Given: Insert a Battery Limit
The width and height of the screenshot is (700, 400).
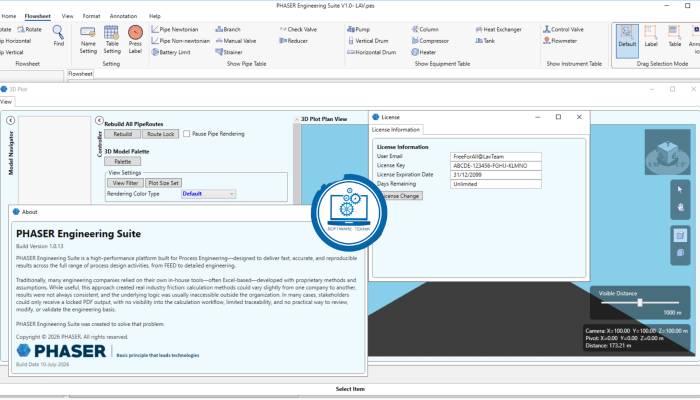Looking at the screenshot, I should (x=171, y=52).
